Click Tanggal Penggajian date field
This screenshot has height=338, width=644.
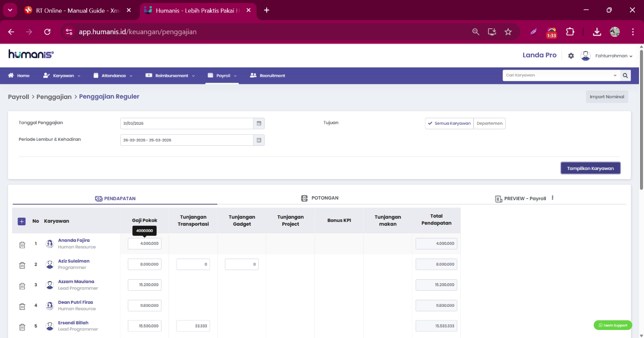pyautogui.click(x=187, y=123)
